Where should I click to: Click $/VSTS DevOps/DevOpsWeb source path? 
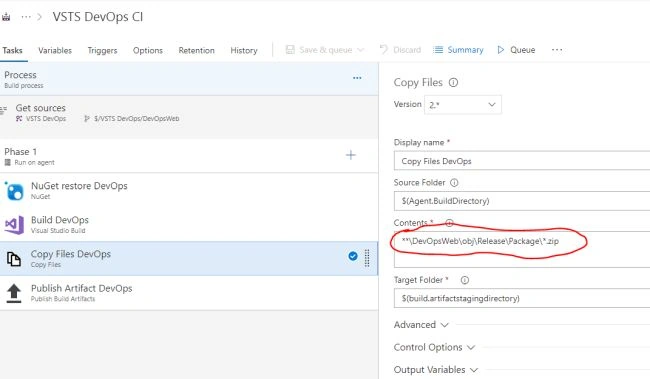click(136, 119)
